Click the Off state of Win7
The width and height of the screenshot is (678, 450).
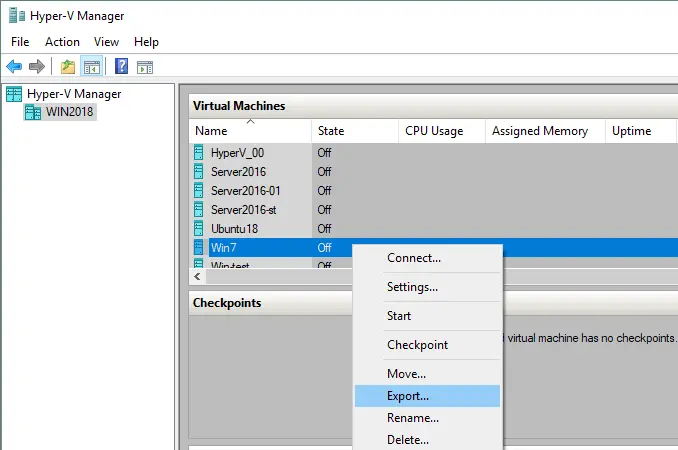(x=324, y=248)
